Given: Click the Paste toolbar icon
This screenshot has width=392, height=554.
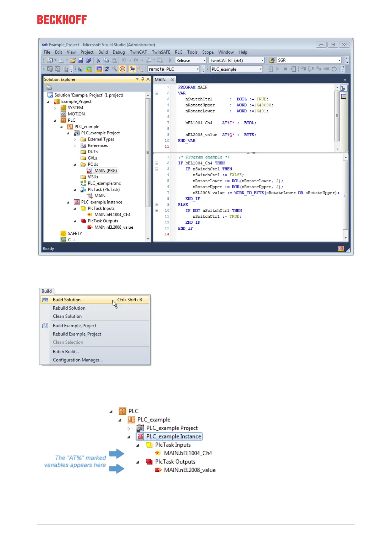Looking at the screenshot, I should click(x=113, y=60).
